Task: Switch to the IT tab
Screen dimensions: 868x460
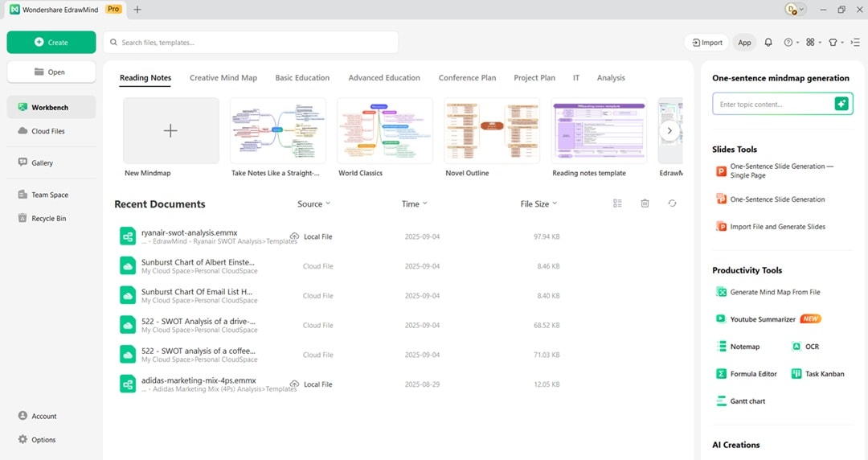Action: point(576,77)
